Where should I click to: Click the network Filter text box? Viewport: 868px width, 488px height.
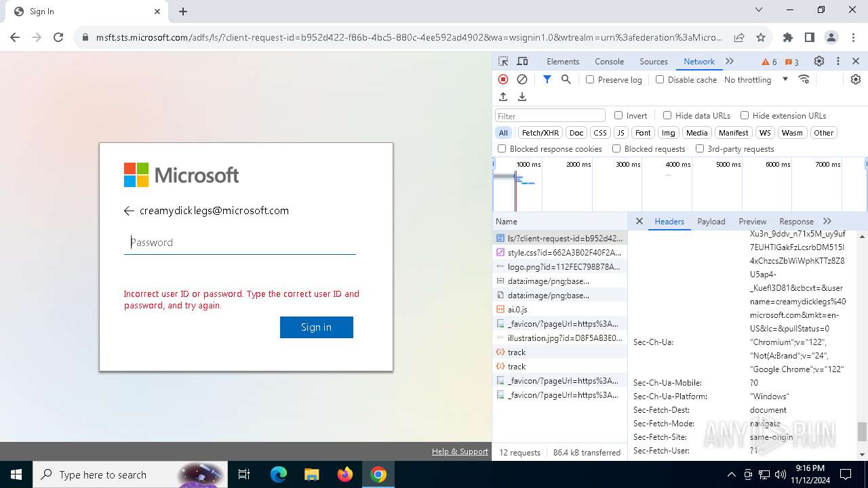(x=550, y=116)
